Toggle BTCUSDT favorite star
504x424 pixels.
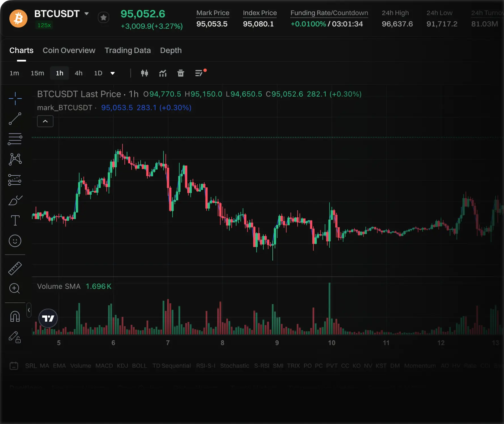[x=103, y=18]
